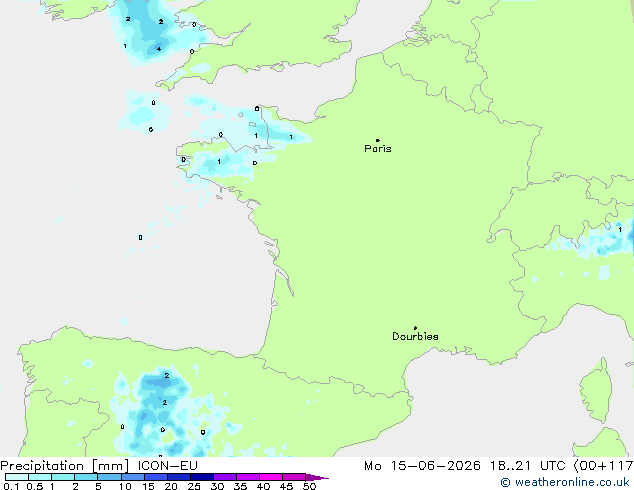Screen dimensions: 634x490
Task: Click the ICON-EU model name
Action: click(168, 466)
